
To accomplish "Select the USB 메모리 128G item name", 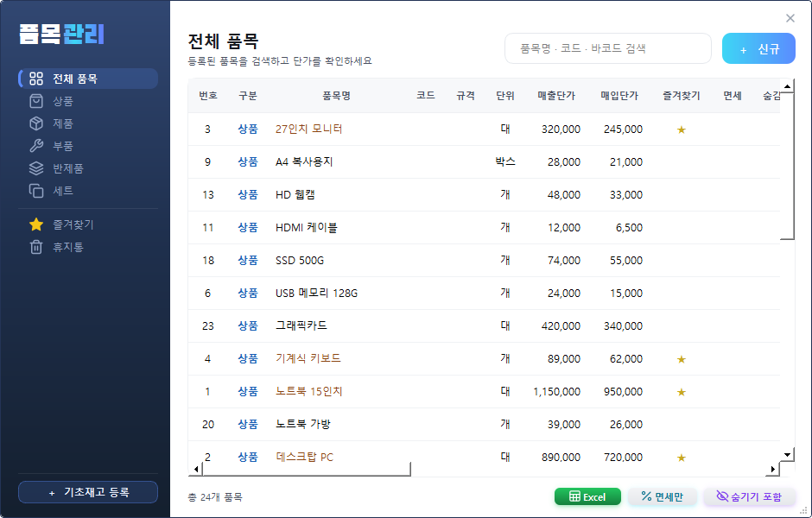I will tap(316, 294).
